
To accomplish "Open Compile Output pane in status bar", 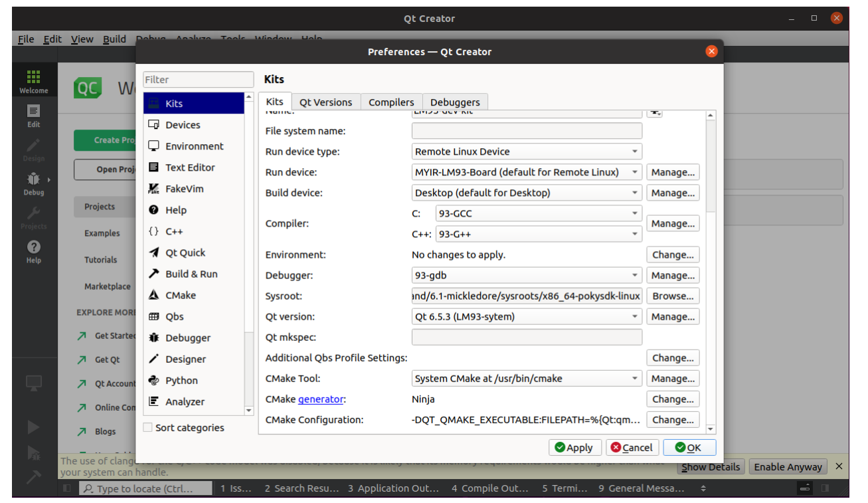I will click(489, 488).
